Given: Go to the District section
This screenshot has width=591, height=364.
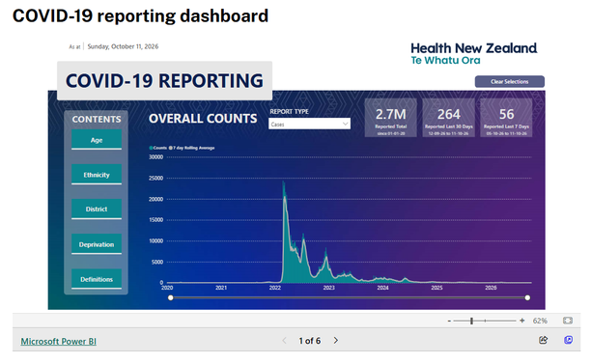Looking at the screenshot, I should 97,210.
